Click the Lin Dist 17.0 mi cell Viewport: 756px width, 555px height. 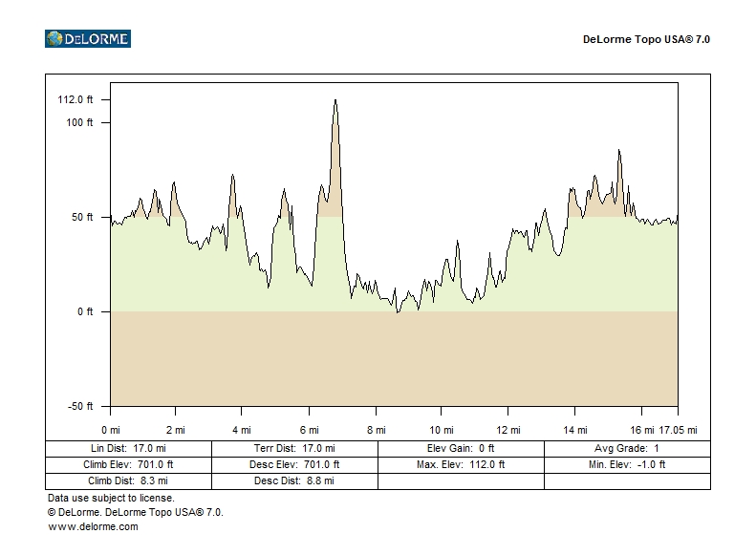click(x=128, y=448)
